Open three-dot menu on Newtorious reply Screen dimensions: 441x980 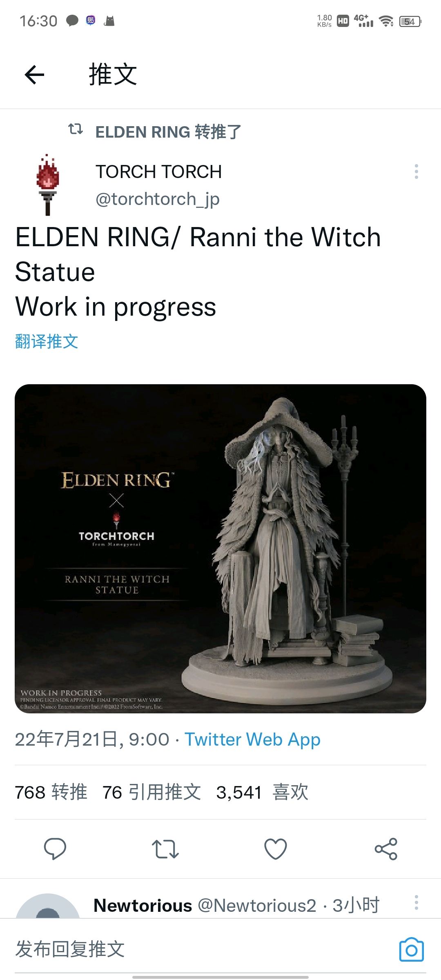tap(416, 902)
